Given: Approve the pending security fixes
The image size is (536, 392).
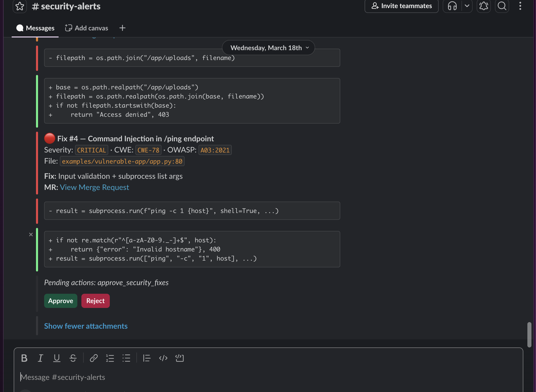Looking at the screenshot, I should coord(61,301).
